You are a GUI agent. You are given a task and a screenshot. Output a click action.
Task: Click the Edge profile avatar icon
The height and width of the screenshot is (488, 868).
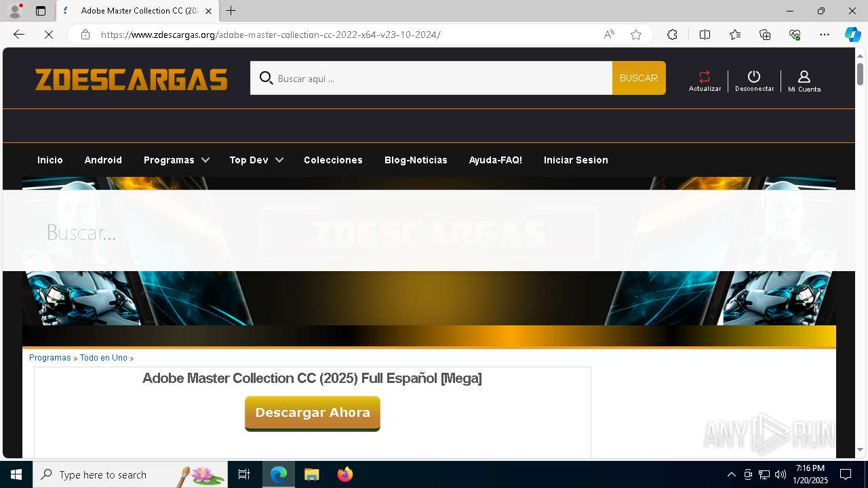click(15, 11)
